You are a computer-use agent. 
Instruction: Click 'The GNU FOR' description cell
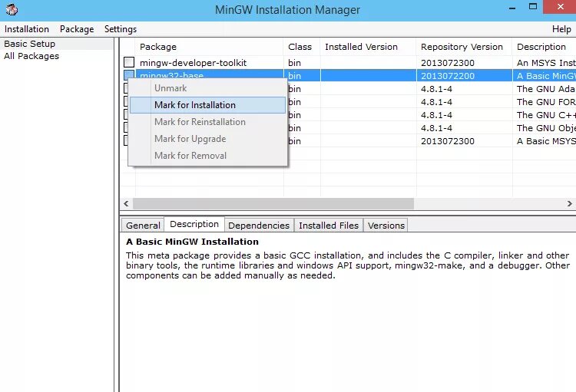pos(546,102)
